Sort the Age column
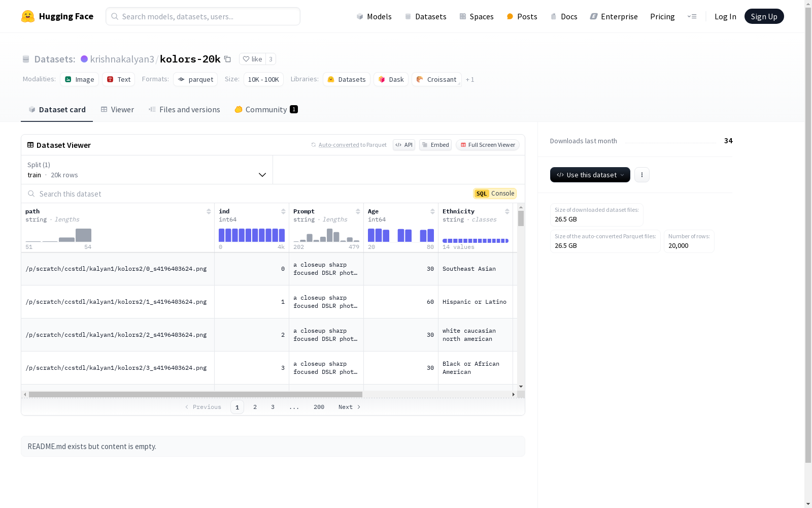The image size is (812, 508). (432, 211)
